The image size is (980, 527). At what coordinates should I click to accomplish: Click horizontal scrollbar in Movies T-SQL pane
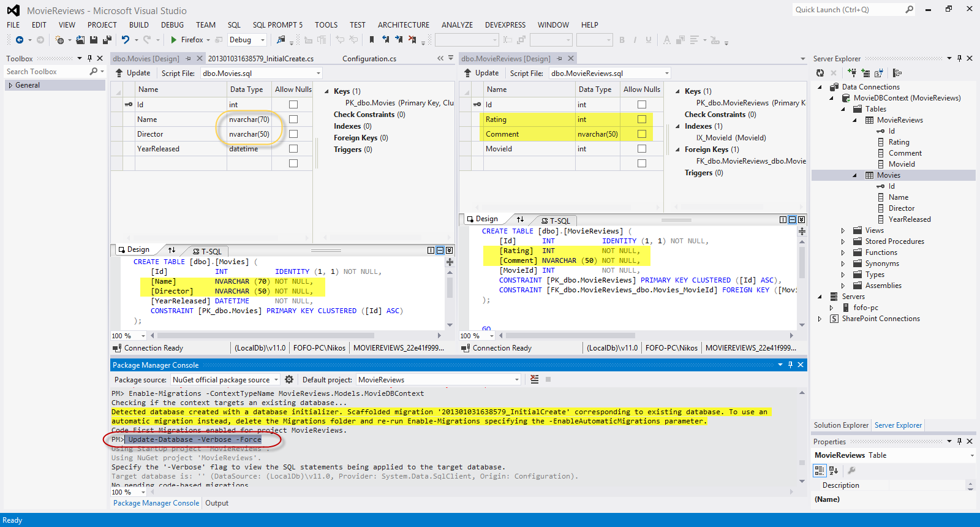[x=266, y=336]
